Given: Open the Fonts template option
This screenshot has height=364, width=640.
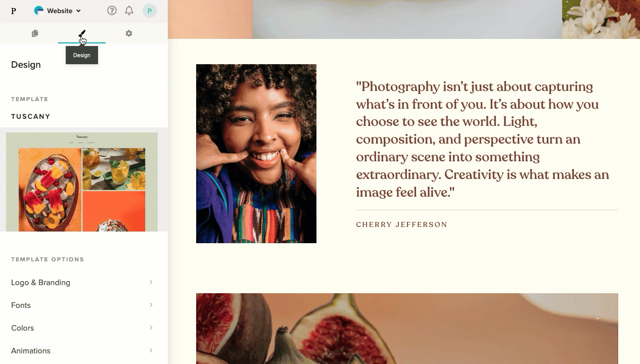Looking at the screenshot, I should (84, 305).
